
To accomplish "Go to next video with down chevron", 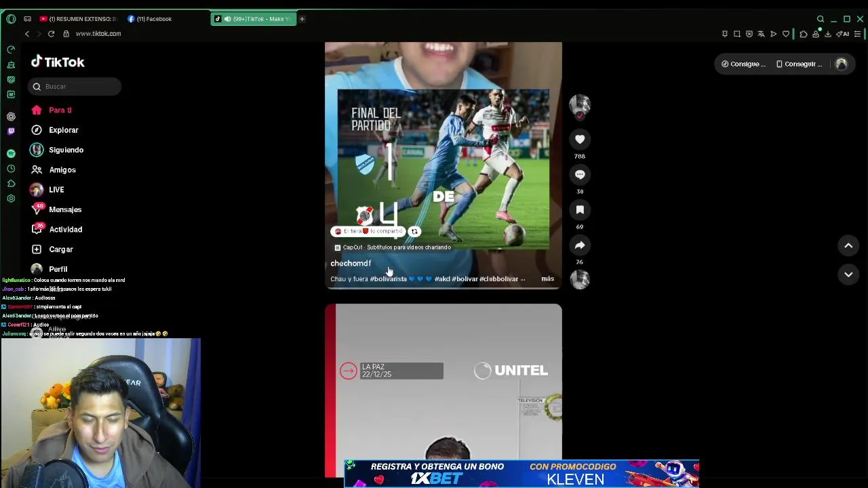I will coord(848,274).
